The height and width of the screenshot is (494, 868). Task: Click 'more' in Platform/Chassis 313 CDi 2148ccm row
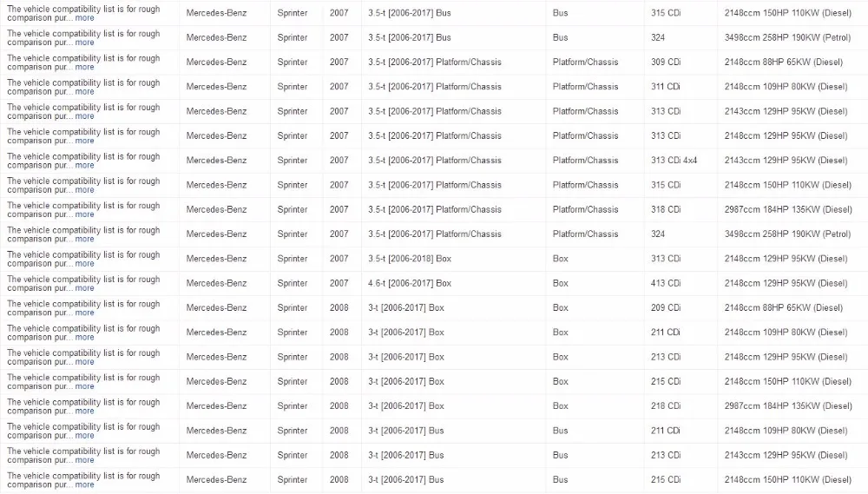(85, 141)
